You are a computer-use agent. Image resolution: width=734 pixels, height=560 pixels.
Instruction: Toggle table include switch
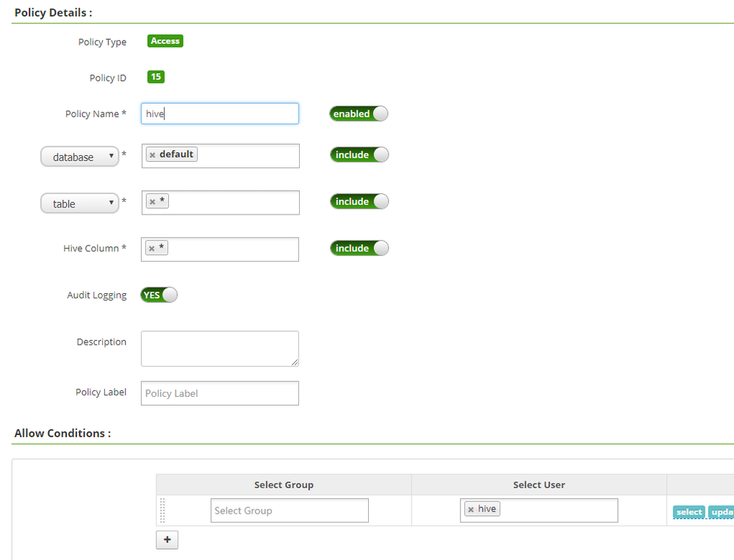click(359, 201)
